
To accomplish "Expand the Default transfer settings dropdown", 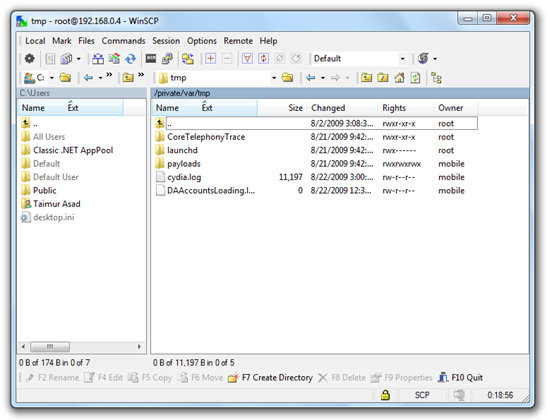I will [x=403, y=59].
